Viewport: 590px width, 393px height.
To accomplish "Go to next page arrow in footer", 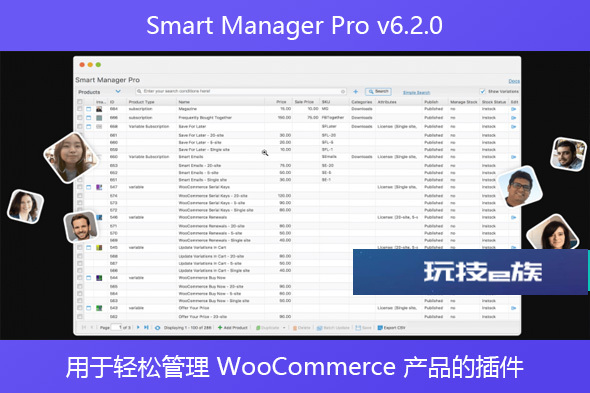I will pos(138,328).
